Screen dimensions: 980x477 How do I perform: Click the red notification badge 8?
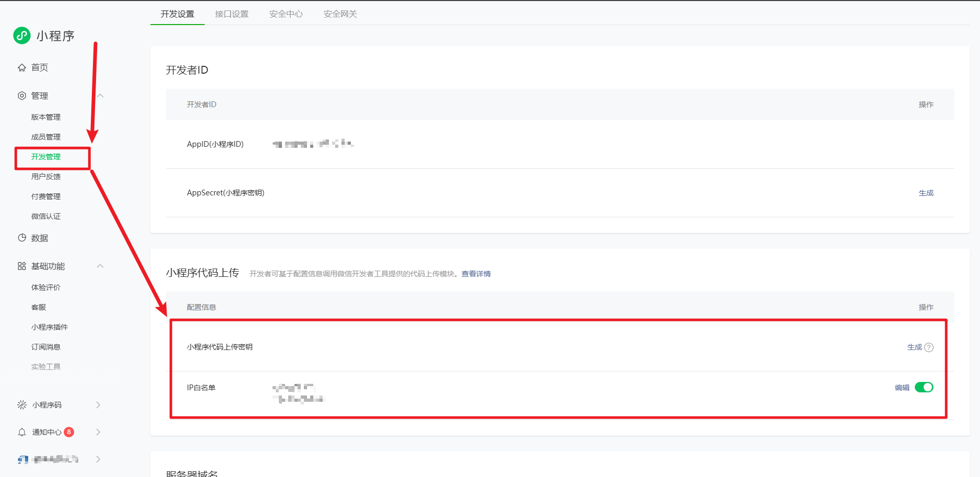(x=69, y=432)
